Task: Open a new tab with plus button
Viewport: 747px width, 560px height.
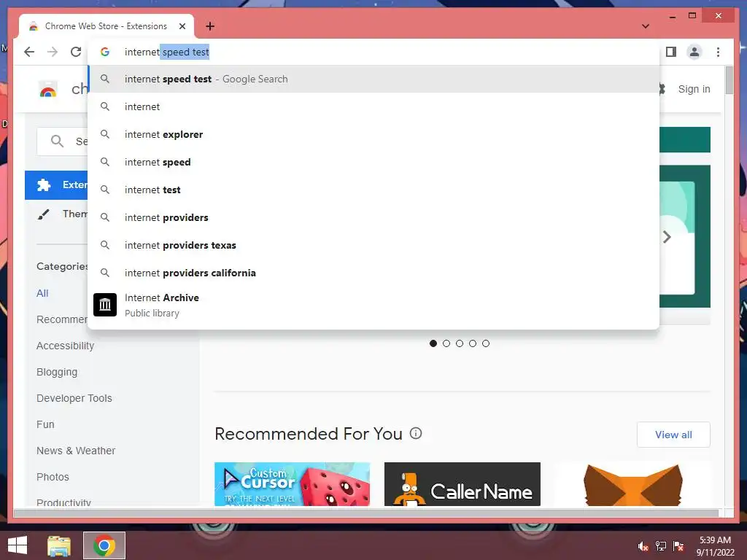Action: 210,26
